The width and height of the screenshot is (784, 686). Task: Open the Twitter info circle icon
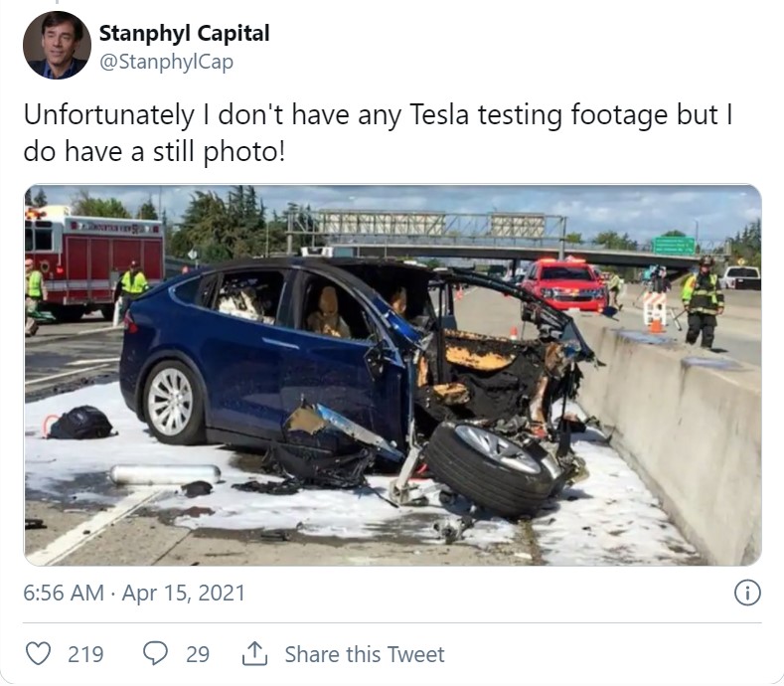click(x=747, y=593)
